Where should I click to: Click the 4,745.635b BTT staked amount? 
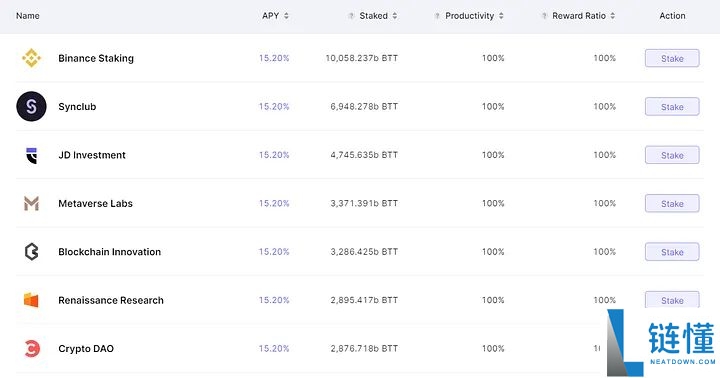[x=364, y=155]
